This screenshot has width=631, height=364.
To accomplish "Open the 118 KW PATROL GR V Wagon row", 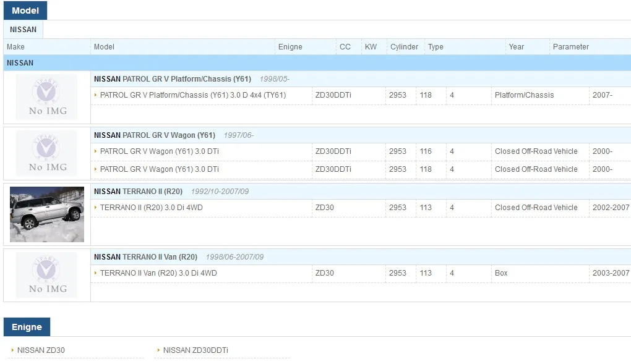I will (x=160, y=169).
